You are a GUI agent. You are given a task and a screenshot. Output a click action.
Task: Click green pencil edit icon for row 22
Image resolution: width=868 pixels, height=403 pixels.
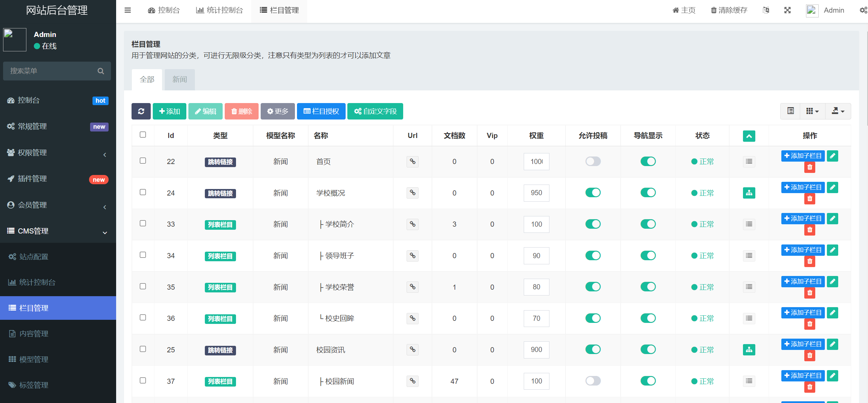point(832,156)
